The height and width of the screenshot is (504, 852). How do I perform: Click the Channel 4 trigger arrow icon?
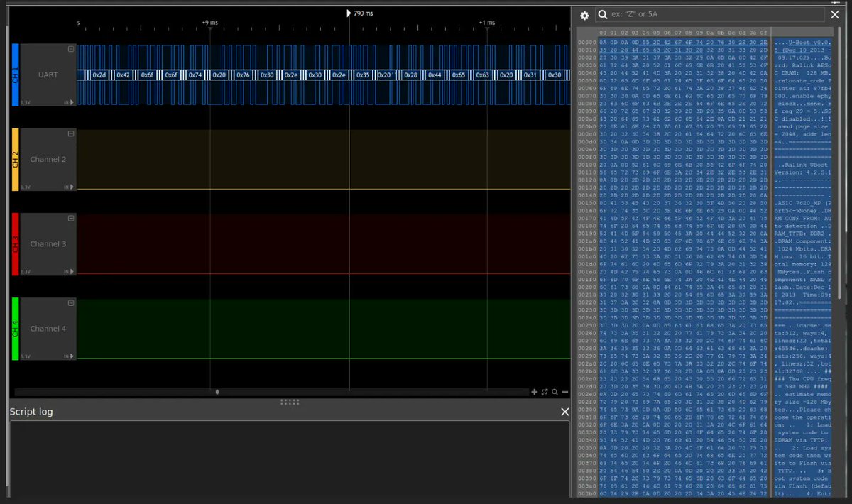tap(70, 356)
